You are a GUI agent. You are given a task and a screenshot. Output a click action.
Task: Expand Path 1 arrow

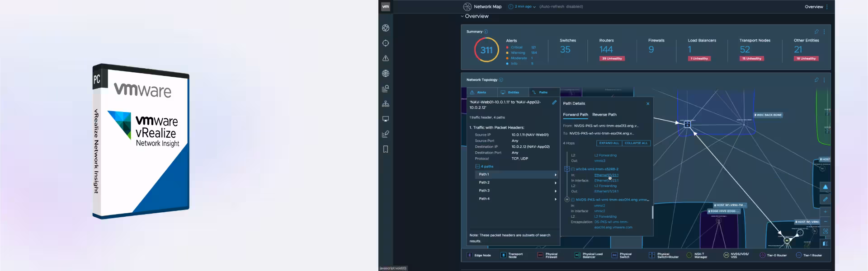click(556, 175)
